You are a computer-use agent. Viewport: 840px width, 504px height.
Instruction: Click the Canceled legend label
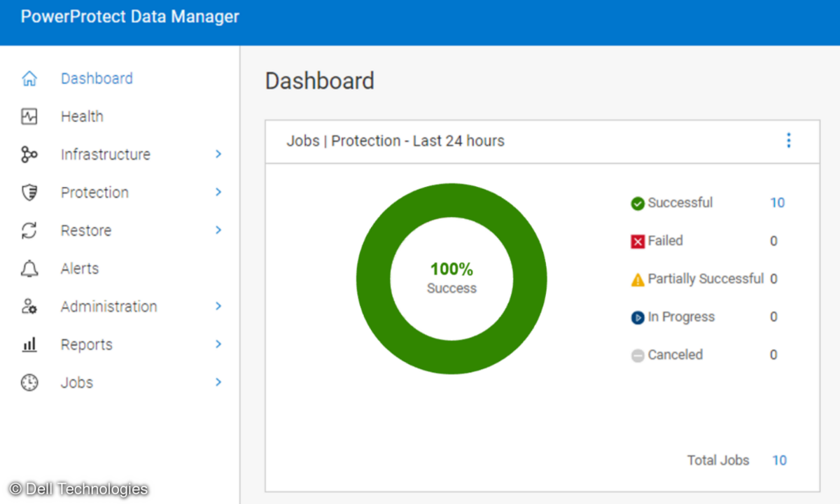tap(675, 355)
